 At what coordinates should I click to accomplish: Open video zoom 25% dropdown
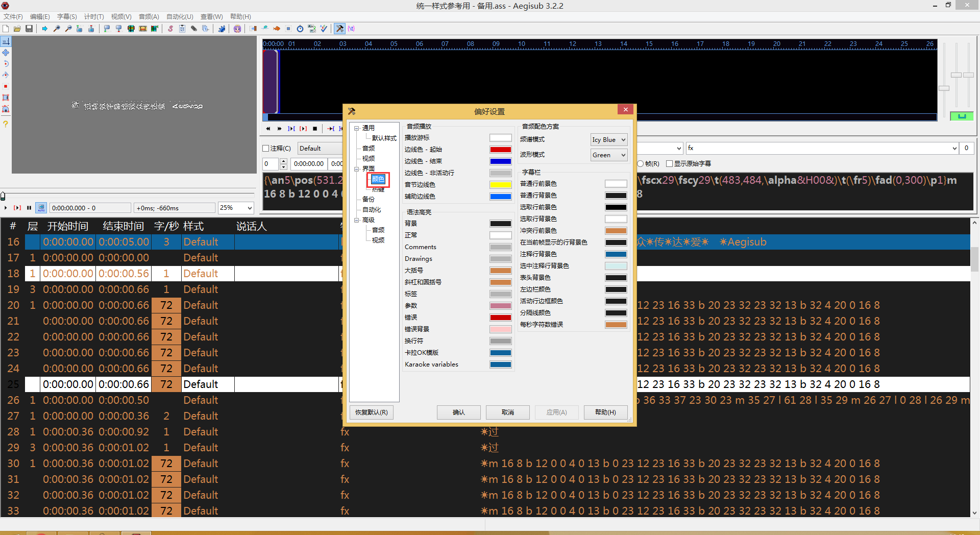click(236, 208)
